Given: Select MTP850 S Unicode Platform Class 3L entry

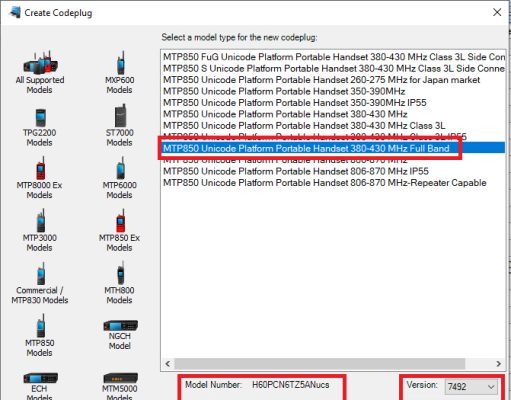Looking at the screenshot, I should (x=334, y=68).
